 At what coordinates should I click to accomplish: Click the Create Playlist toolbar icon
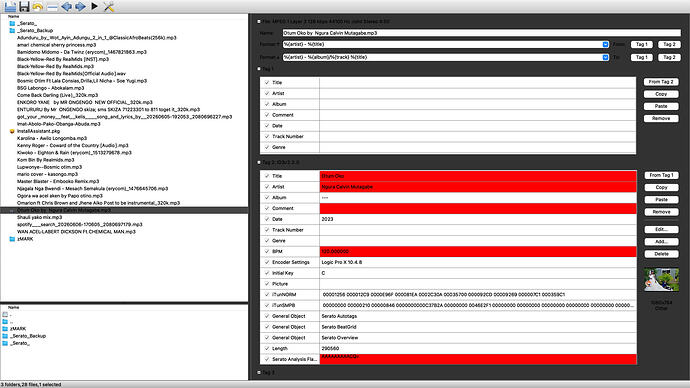(x=52, y=7)
